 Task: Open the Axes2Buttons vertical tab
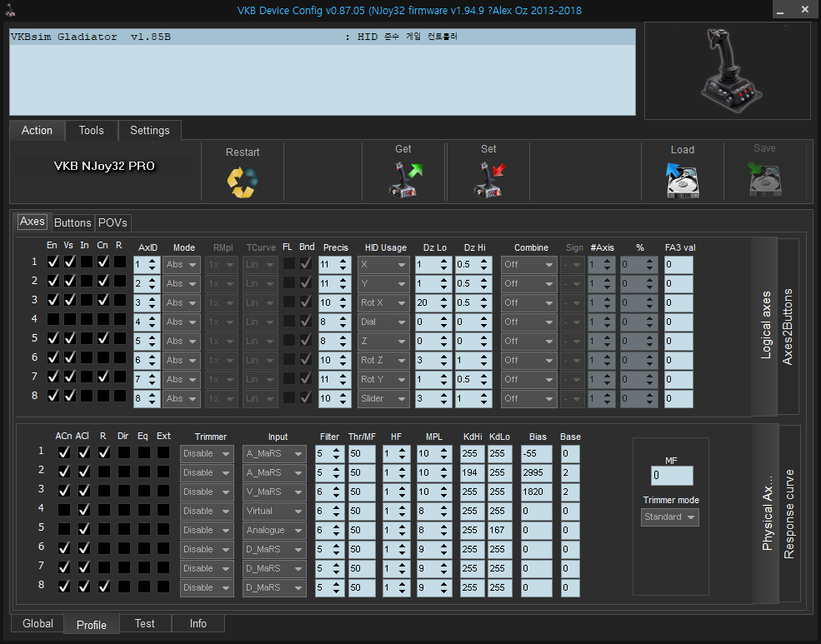tap(788, 327)
